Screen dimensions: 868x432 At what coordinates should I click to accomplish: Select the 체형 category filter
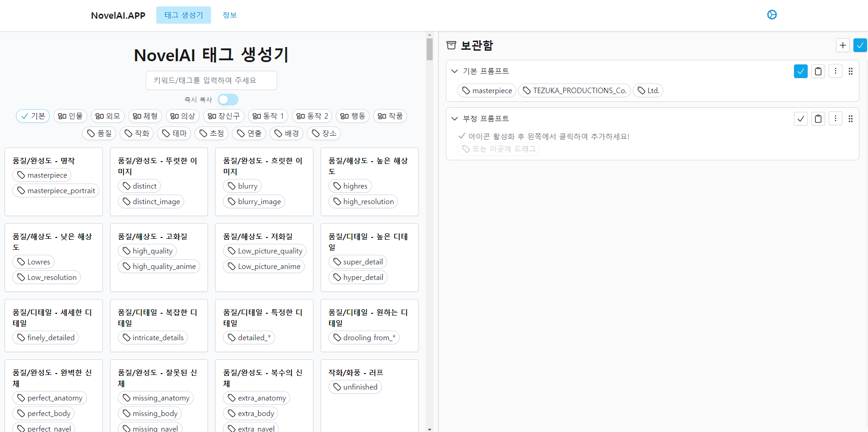[145, 116]
